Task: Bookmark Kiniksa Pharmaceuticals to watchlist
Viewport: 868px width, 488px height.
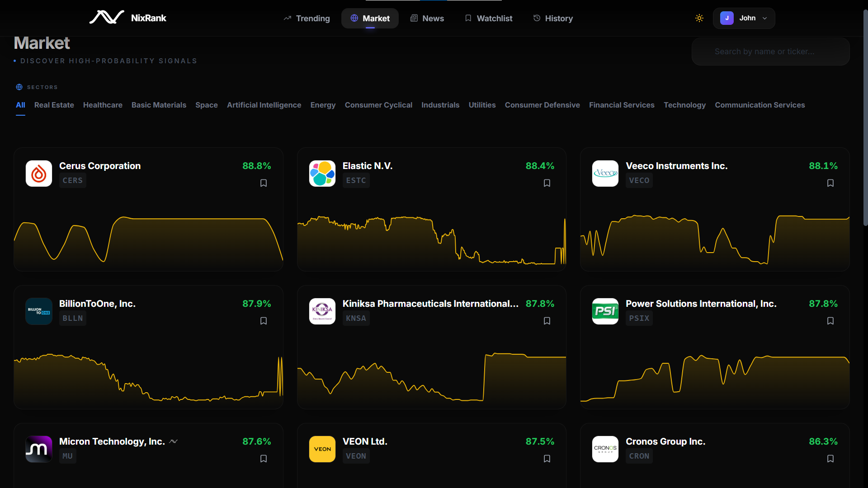Action: 547,321
